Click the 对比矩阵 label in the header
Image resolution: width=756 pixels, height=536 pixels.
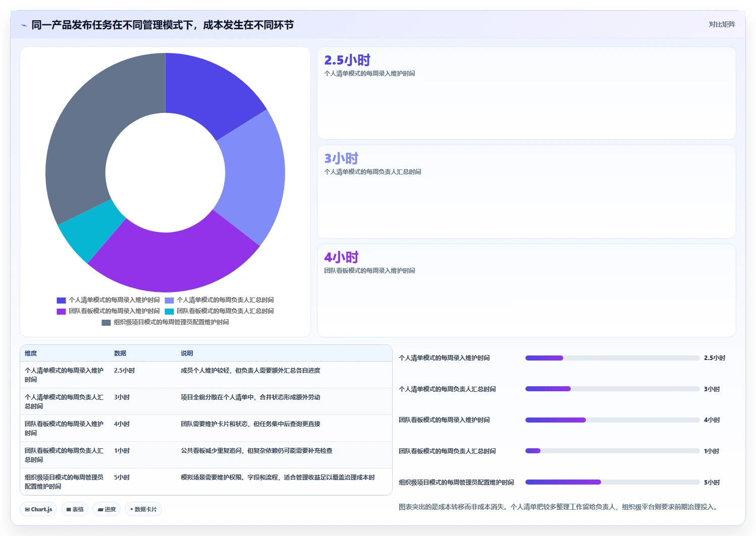point(722,24)
